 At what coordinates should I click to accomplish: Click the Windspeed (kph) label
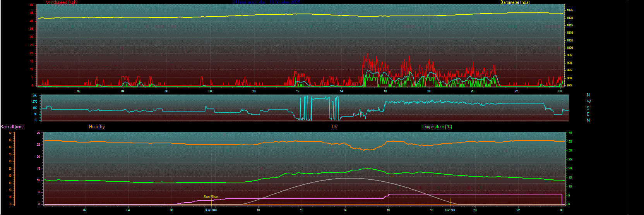pos(62,2)
